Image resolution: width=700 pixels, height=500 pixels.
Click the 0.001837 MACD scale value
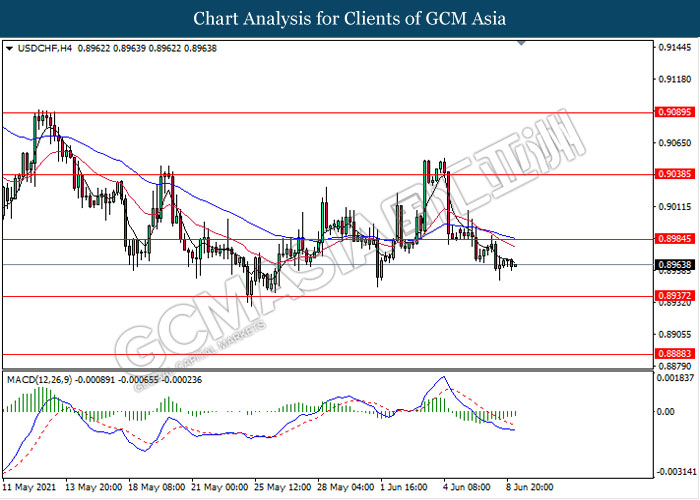(x=676, y=378)
